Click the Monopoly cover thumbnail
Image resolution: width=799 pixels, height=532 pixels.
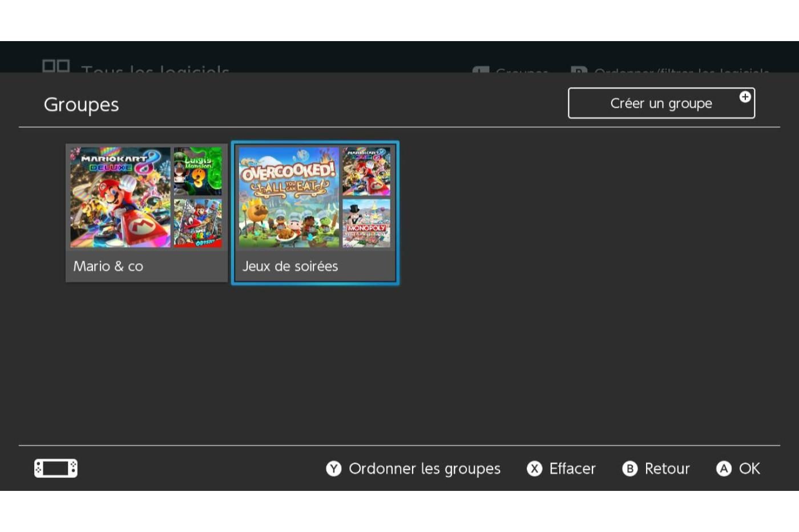[366, 223]
